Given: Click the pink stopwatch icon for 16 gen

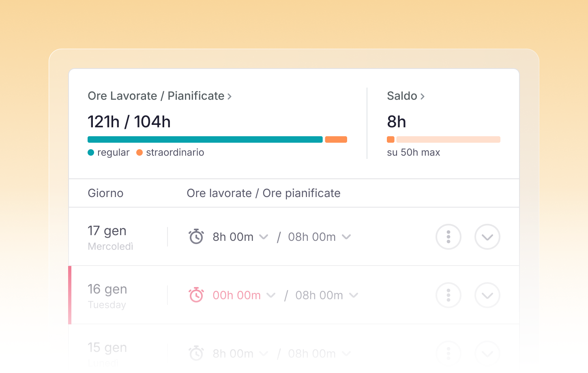Looking at the screenshot, I should point(196,295).
